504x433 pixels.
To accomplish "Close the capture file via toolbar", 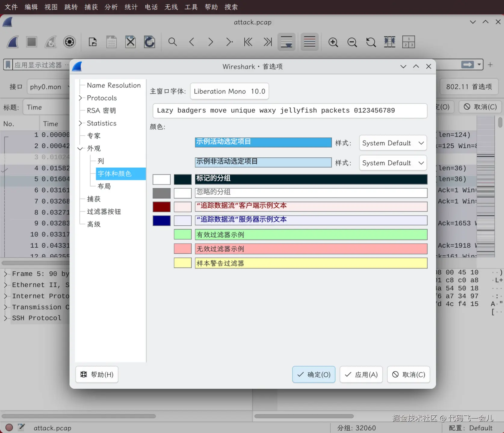I will 131,42.
